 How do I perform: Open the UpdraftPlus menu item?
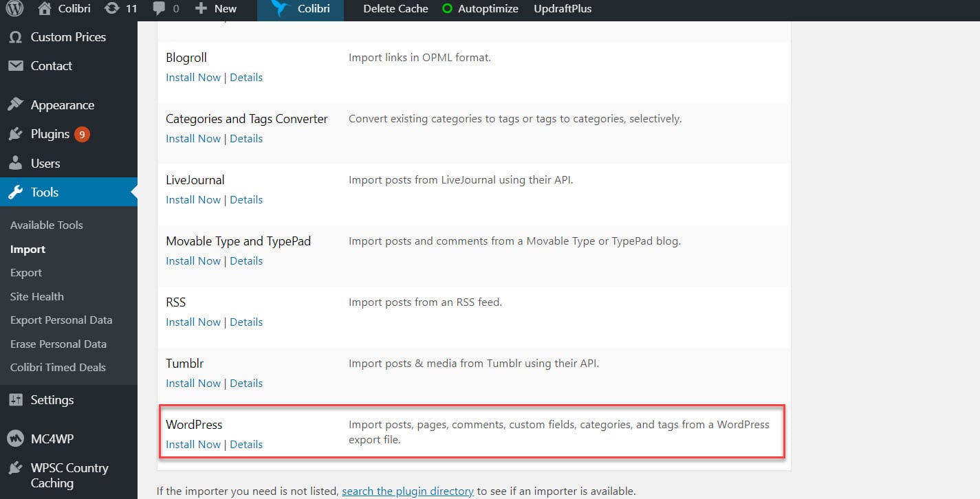click(x=562, y=9)
